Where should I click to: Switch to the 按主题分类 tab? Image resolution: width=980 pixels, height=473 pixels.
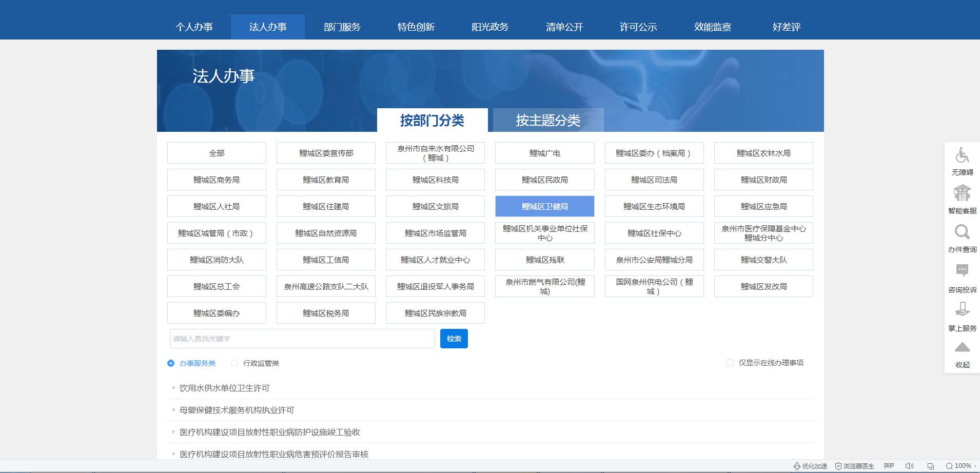coord(548,121)
